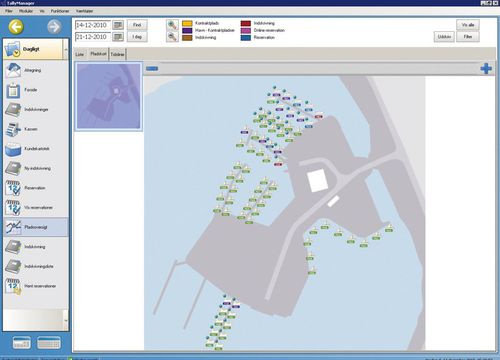
Task: Click the Filter button
Action: pyautogui.click(x=468, y=37)
